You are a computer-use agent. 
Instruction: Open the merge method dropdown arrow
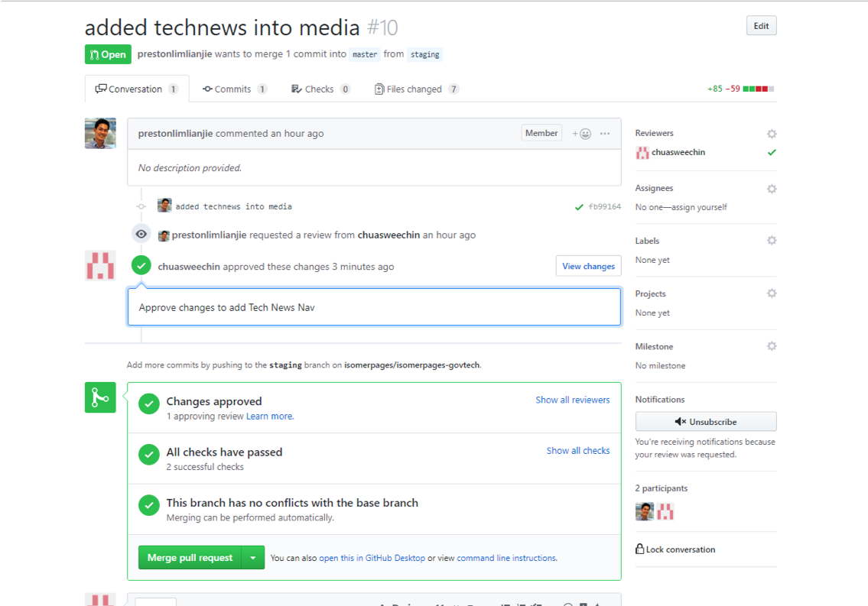tap(253, 558)
